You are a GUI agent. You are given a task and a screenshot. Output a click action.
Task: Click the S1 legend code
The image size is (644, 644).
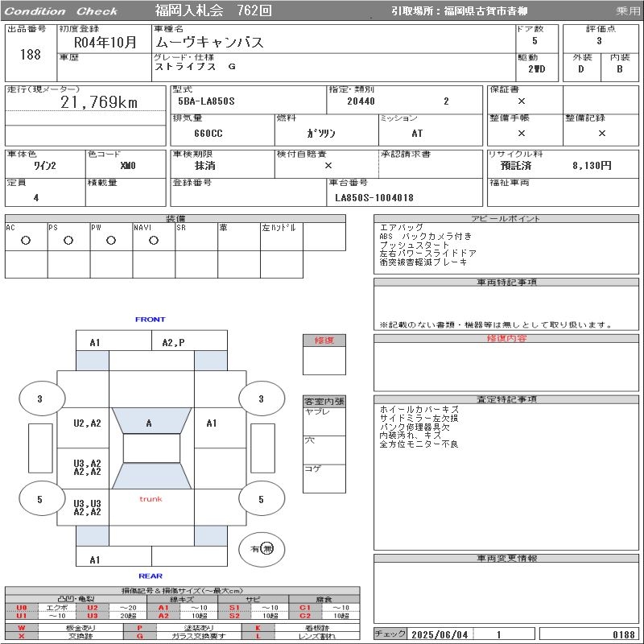234,608
